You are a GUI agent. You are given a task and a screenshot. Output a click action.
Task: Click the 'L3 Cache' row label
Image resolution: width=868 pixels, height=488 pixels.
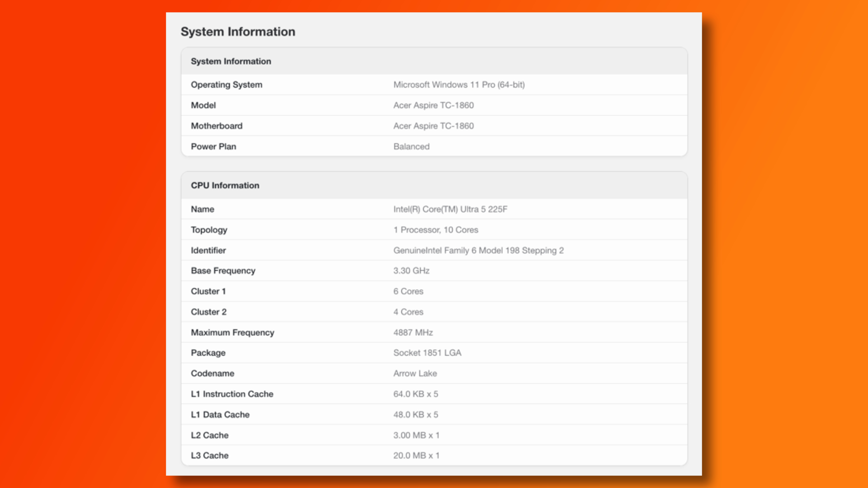[210, 456]
